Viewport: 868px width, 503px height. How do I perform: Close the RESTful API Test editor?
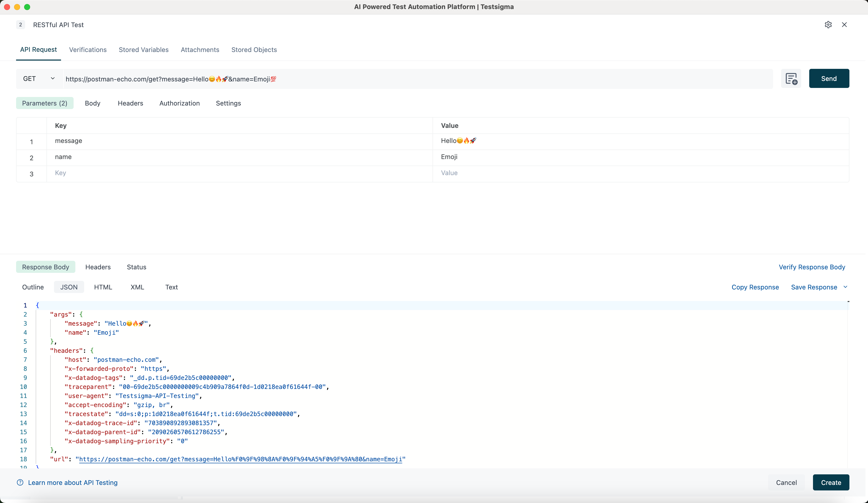[x=844, y=24]
